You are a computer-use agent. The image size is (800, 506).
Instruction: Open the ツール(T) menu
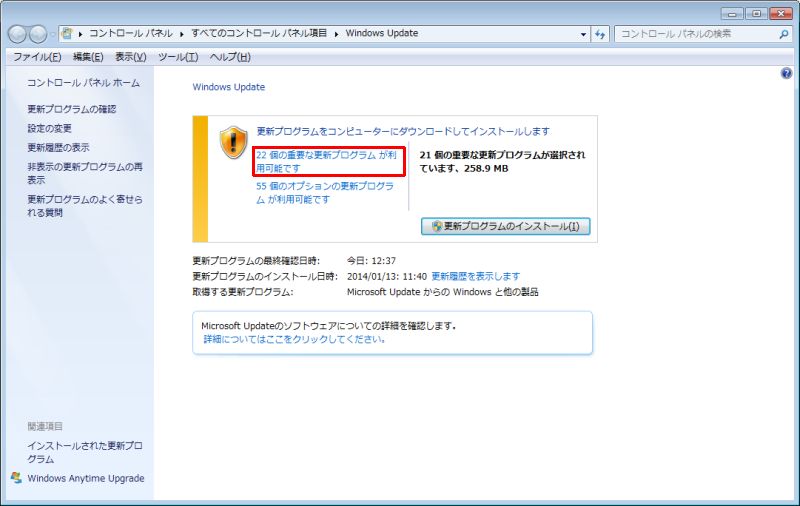(178, 57)
